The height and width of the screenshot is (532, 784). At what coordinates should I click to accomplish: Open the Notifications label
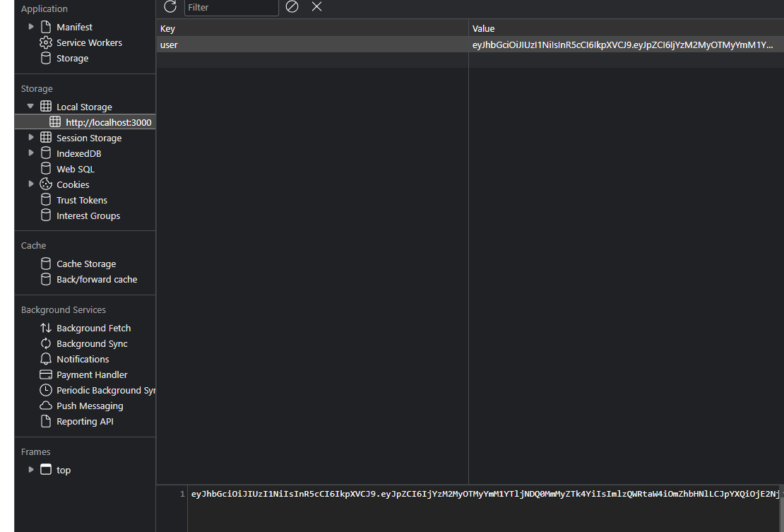pyautogui.click(x=83, y=359)
